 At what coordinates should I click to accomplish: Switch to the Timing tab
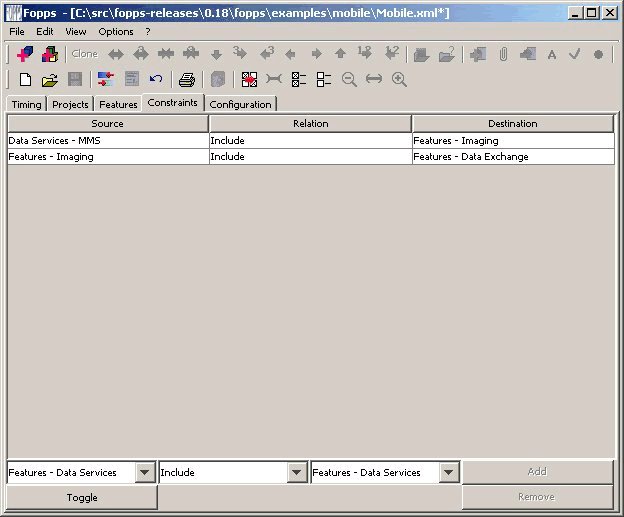pyautogui.click(x=27, y=104)
